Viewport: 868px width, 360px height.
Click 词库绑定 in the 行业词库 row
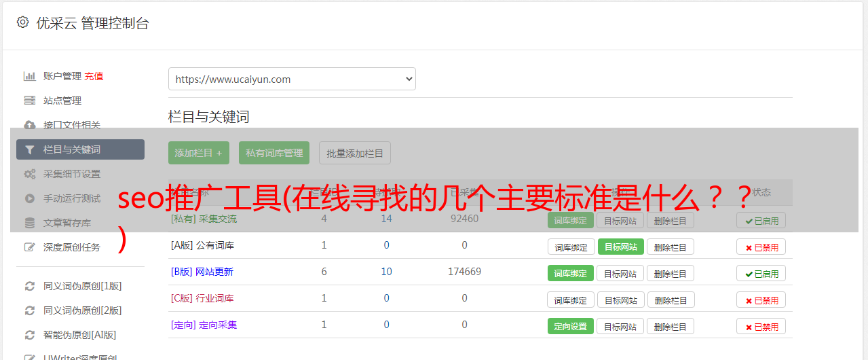(x=571, y=300)
